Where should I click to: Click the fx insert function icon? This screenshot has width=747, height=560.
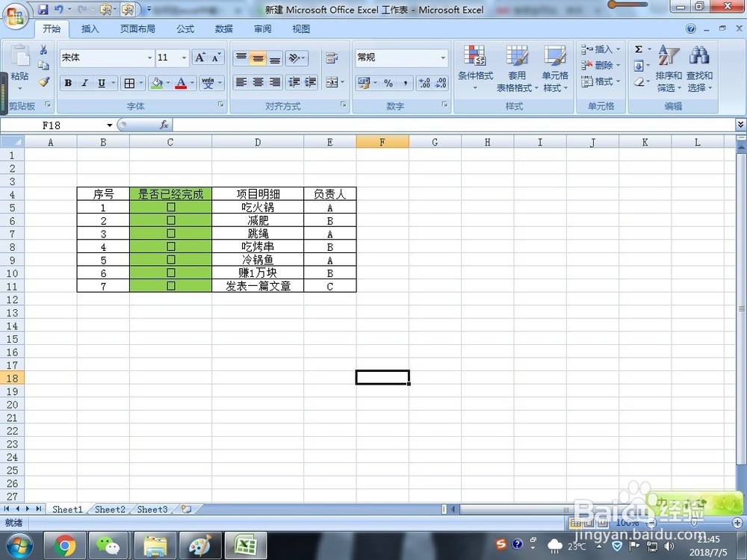(164, 125)
